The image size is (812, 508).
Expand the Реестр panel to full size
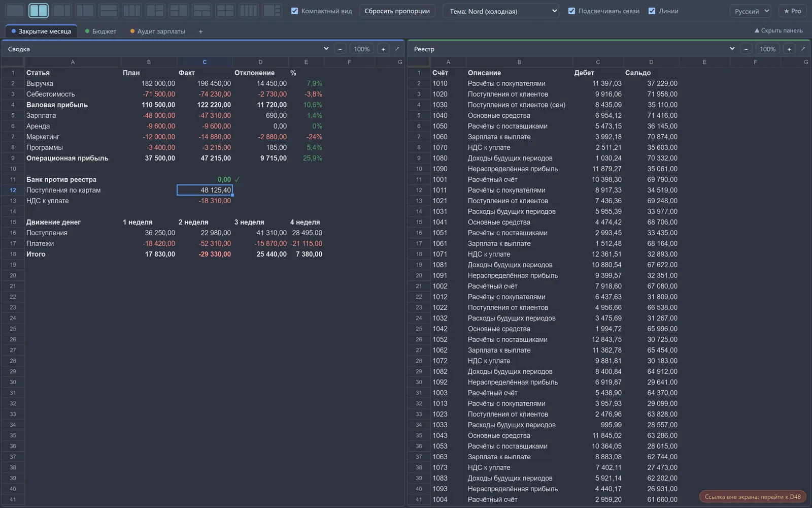coord(803,49)
